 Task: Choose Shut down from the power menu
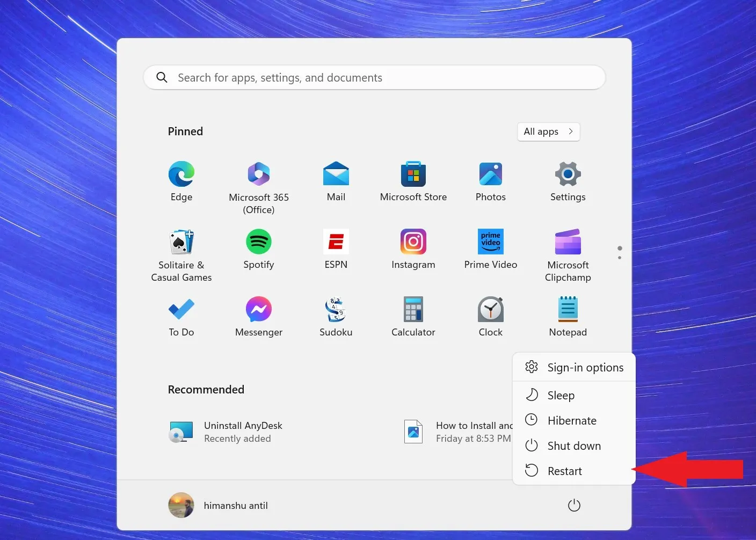coord(573,446)
